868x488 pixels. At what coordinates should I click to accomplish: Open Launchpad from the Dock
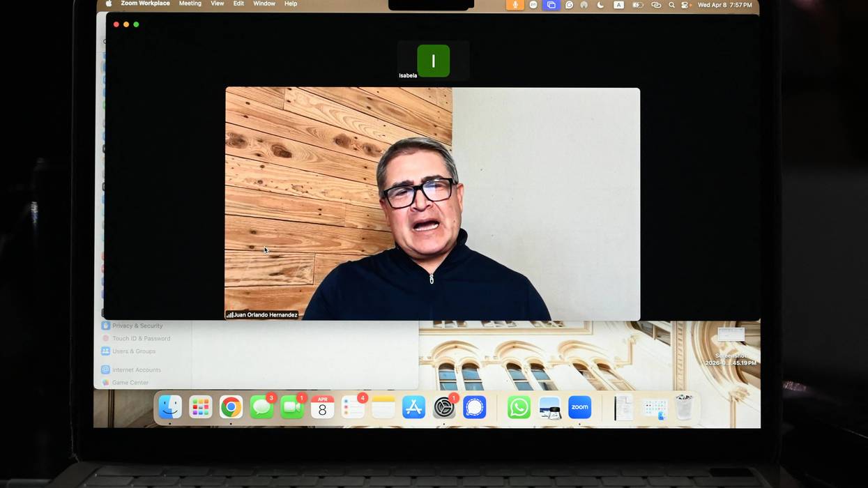point(200,407)
